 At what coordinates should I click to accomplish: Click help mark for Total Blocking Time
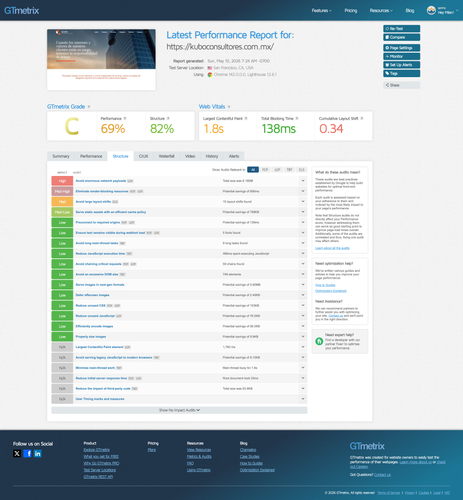point(297,118)
